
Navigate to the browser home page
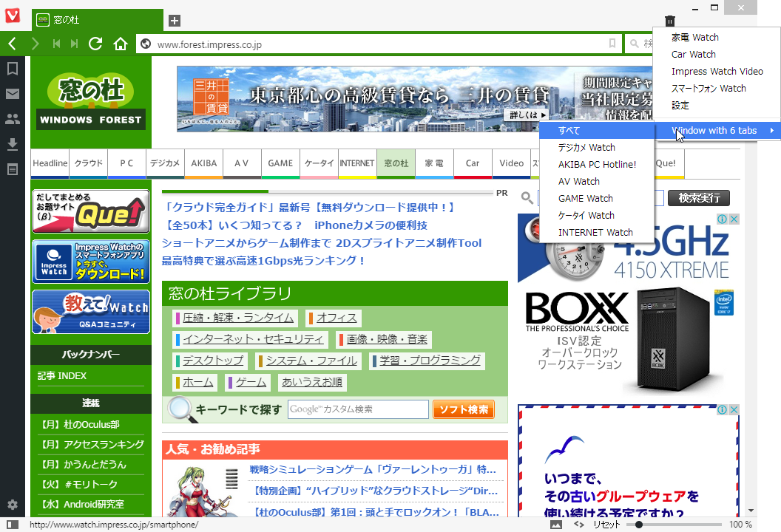pos(121,44)
